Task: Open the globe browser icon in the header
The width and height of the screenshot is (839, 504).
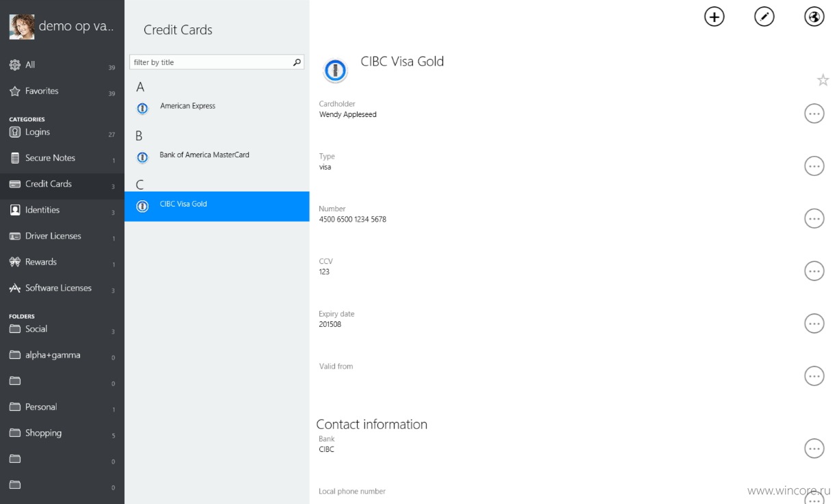Action: (x=814, y=17)
